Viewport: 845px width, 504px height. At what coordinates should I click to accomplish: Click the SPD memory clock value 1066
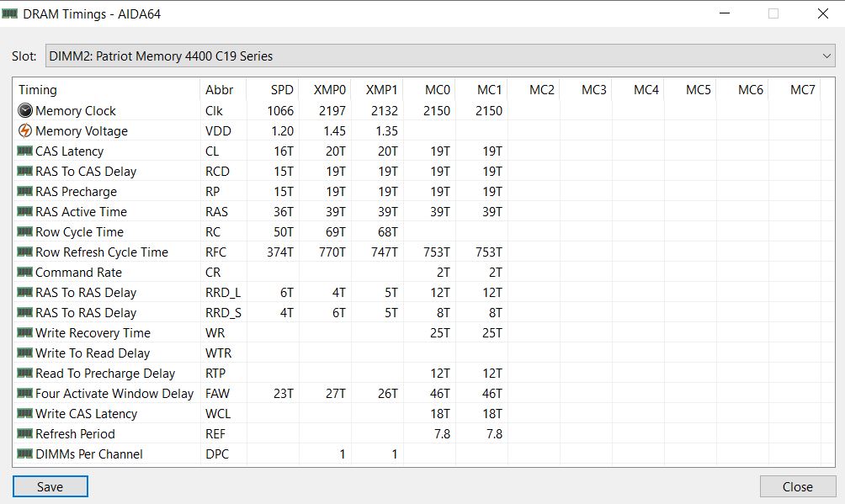click(280, 110)
